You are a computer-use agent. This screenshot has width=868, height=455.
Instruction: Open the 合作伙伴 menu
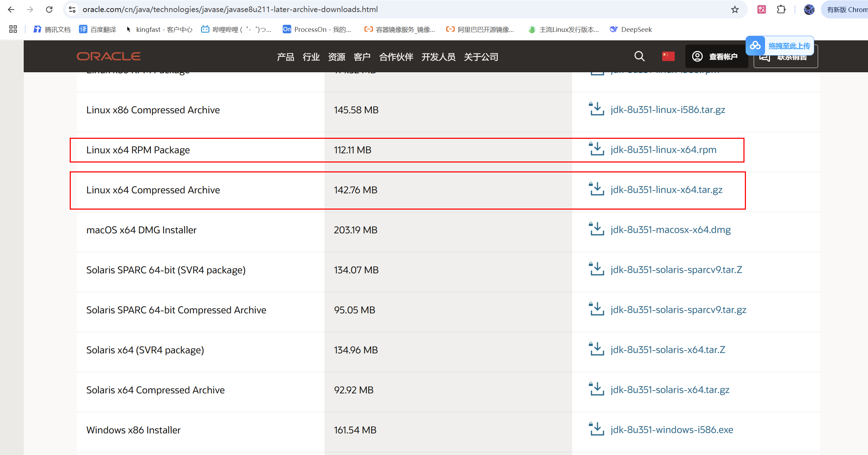(396, 57)
